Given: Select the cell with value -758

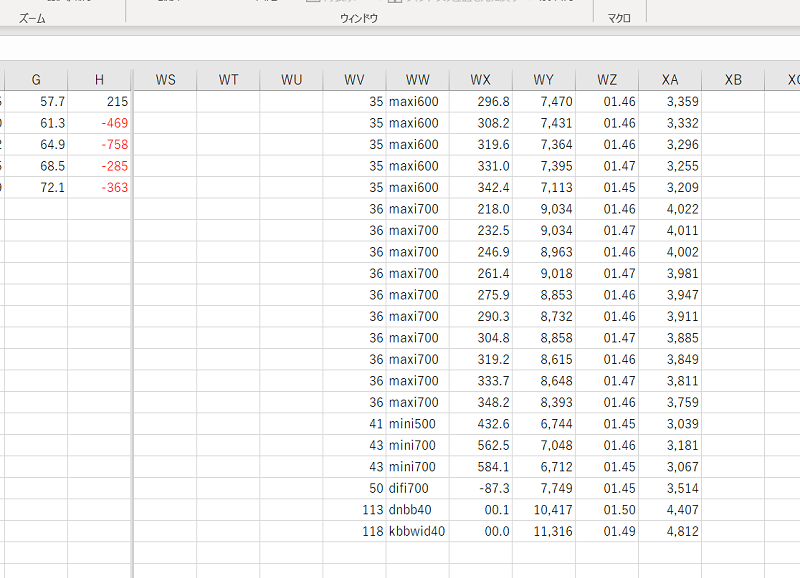Looking at the screenshot, I should [99, 144].
